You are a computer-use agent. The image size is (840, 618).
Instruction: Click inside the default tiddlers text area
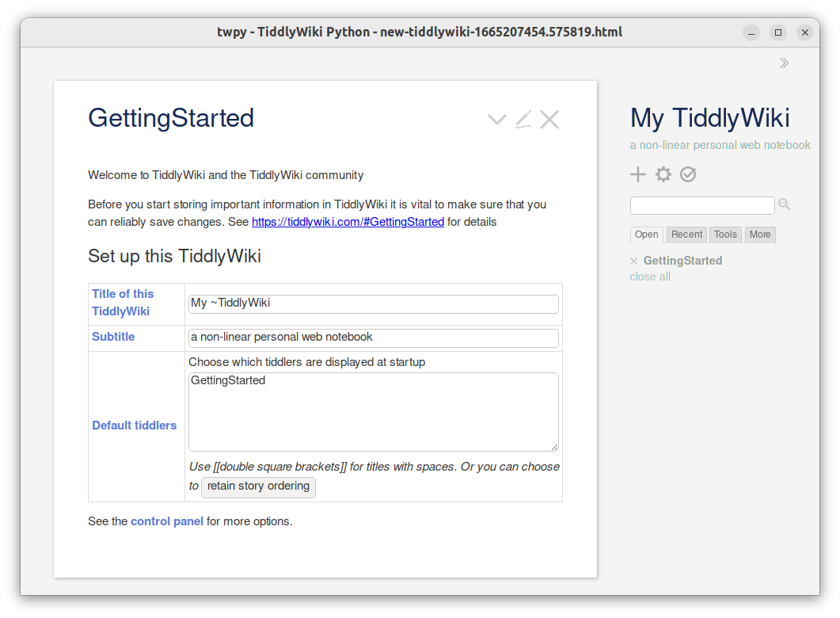pos(374,412)
